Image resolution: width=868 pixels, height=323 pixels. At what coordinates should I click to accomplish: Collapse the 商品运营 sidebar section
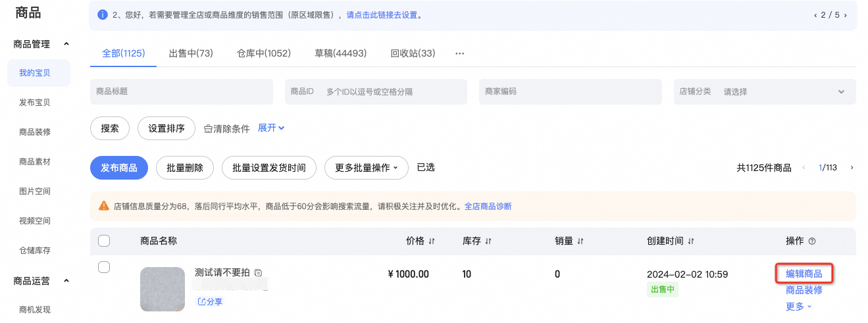click(66, 281)
